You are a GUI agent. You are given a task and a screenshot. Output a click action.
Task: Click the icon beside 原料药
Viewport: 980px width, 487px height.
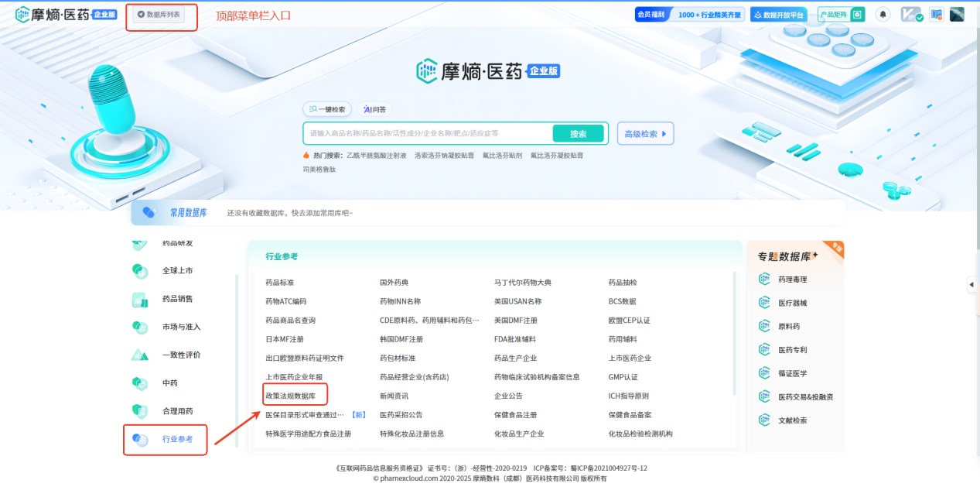[x=765, y=327]
